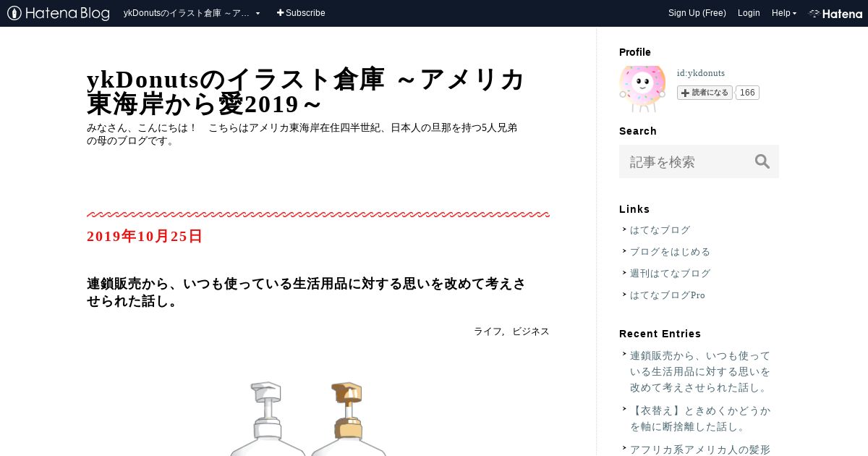The image size is (868, 456).
Task: Open the はてなブログ link in Links
Action: [x=660, y=230]
